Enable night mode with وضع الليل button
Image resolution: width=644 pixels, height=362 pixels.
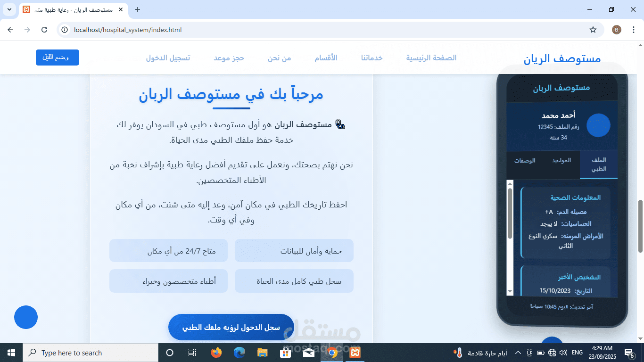pyautogui.click(x=57, y=57)
